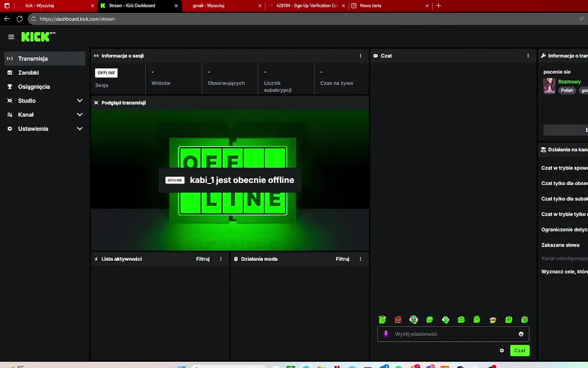This screenshot has width=588, height=368.
Task: Expand the Studio sidebar section
Action: click(x=44, y=101)
